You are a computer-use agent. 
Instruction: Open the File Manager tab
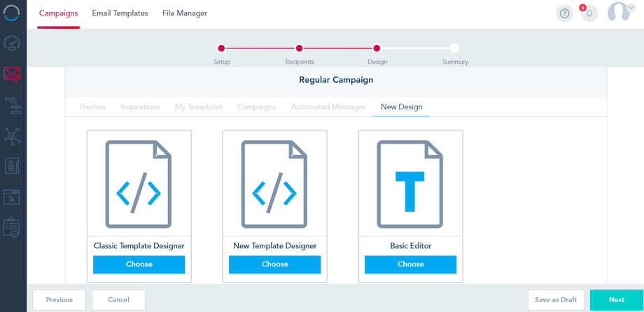click(x=185, y=13)
